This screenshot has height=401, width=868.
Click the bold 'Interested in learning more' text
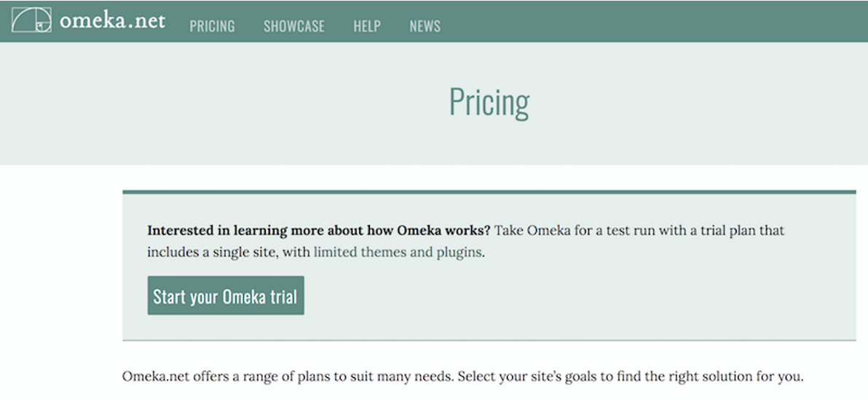319,231
